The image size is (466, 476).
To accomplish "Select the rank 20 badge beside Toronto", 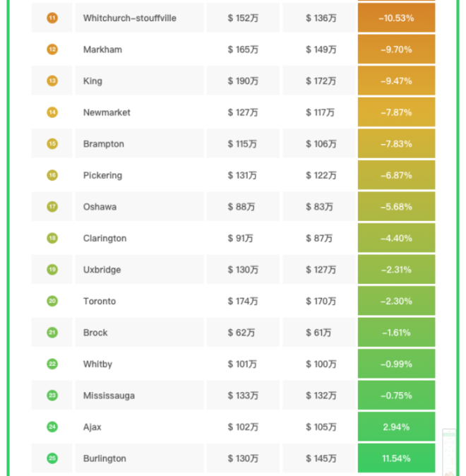I will click(x=52, y=302).
